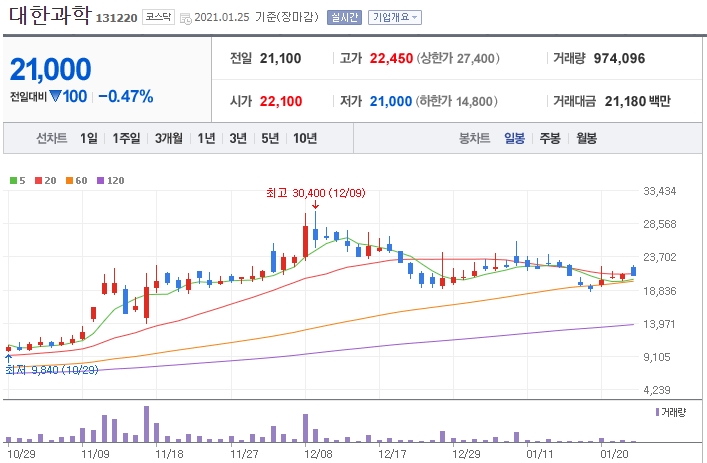
Task: Click the high price 22,450
Action: tap(391, 59)
